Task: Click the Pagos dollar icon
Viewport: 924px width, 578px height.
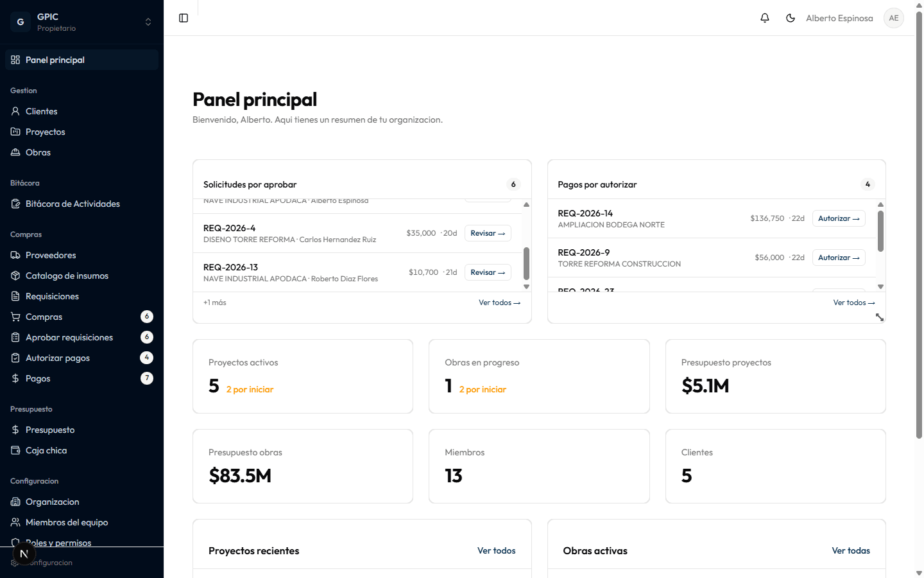Action: tap(15, 378)
